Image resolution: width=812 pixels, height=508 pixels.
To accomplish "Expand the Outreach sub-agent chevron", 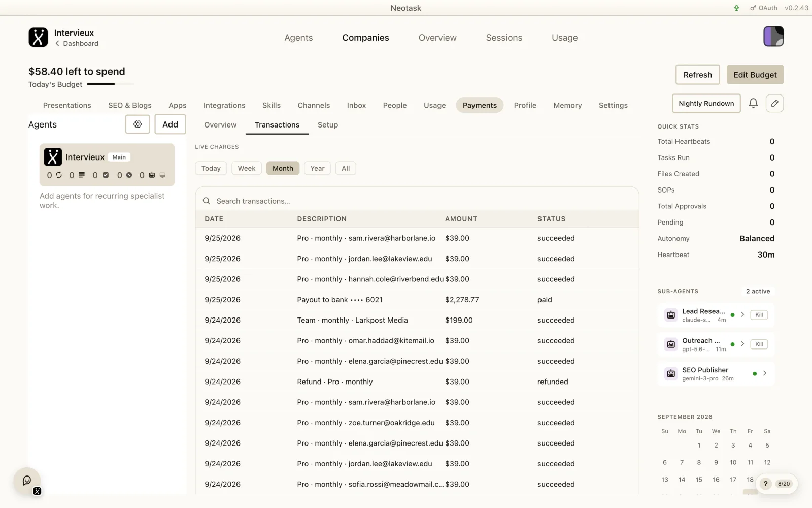I will pos(742,344).
